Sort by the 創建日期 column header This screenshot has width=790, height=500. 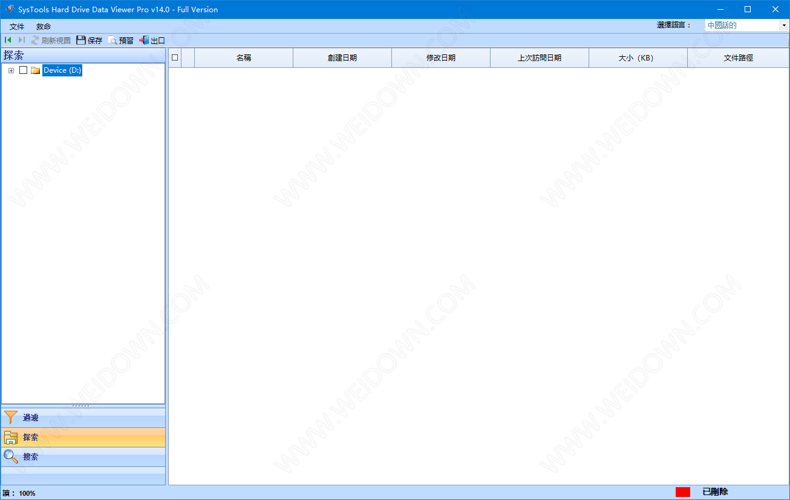(x=342, y=57)
